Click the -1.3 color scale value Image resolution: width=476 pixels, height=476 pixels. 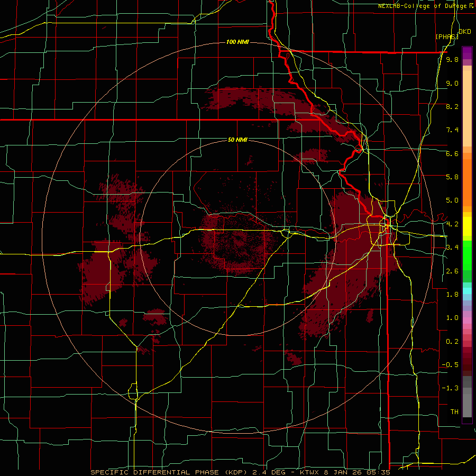click(450, 388)
